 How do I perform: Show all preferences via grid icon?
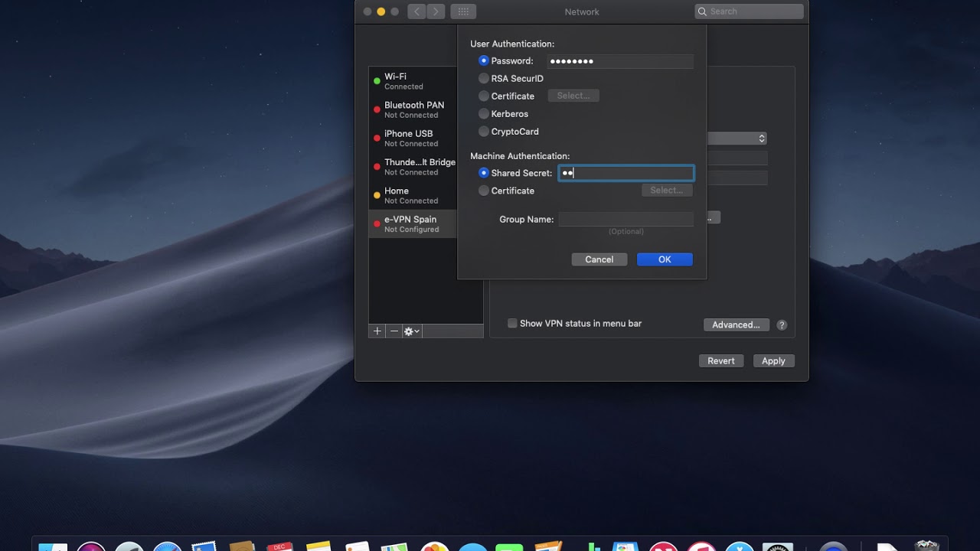(463, 11)
